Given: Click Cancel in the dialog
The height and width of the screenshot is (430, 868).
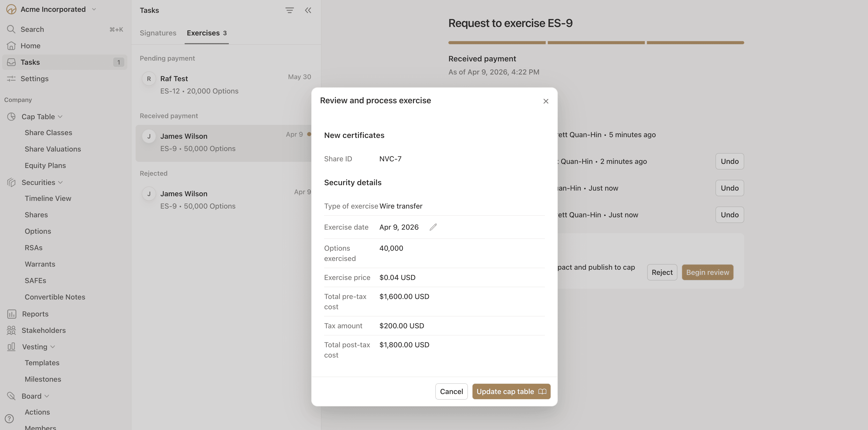Looking at the screenshot, I should [451, 391].
